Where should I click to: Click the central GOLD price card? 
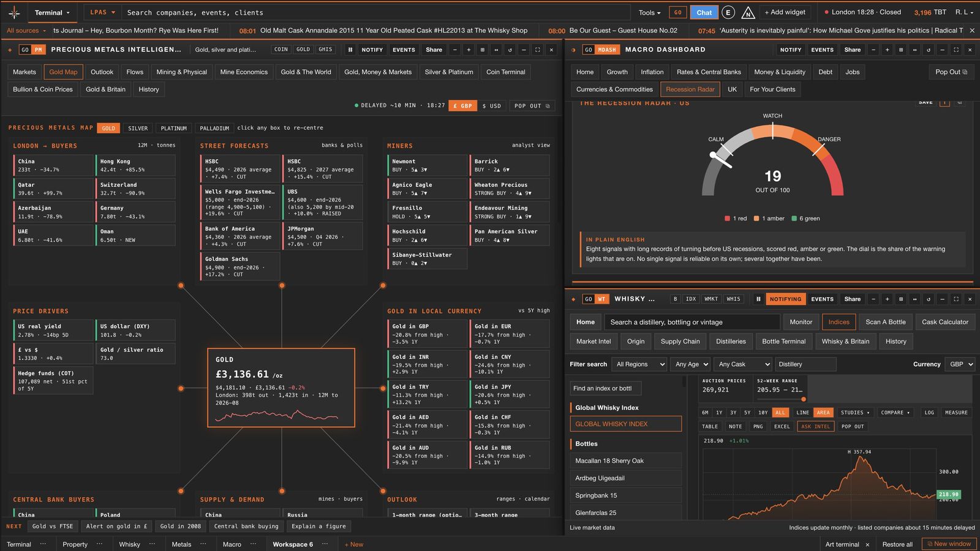point(281,388)
